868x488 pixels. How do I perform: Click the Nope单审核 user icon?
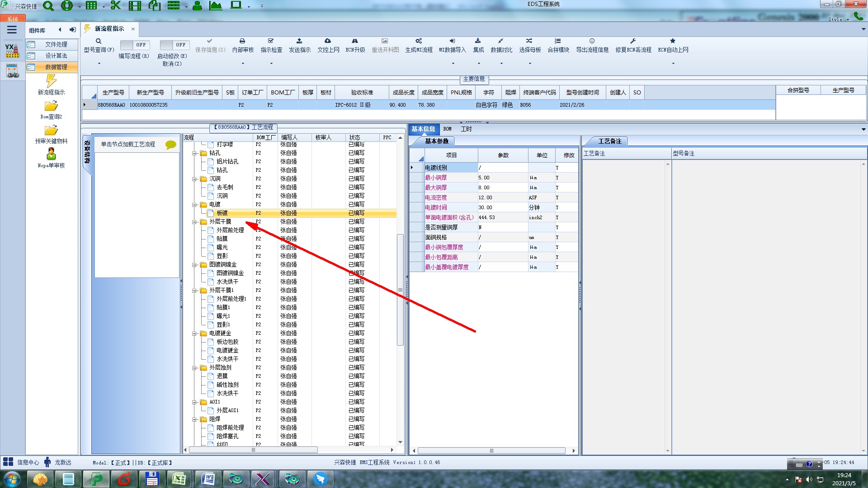pyautogui.click(x=51, y=154)
